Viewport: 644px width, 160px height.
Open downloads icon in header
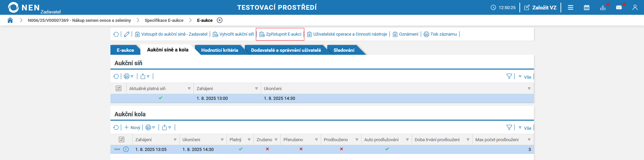[x=603, y=7]
